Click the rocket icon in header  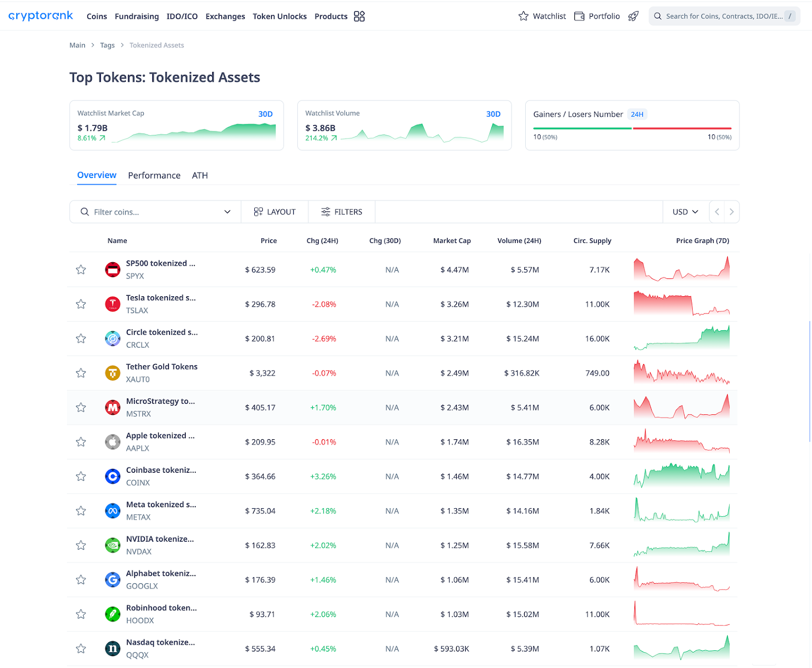(633, 16)
